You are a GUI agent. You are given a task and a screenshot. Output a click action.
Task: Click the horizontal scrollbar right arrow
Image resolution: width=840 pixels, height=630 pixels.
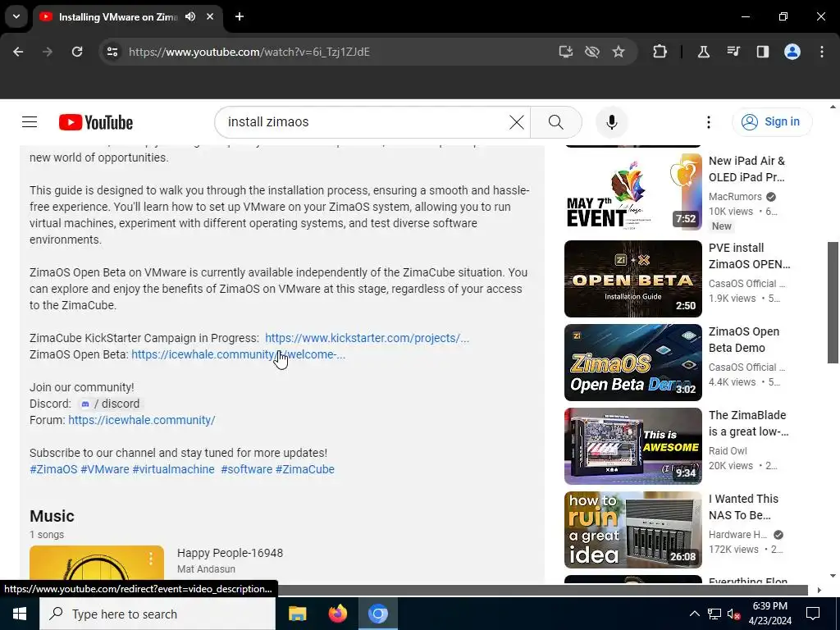point(819,590)
